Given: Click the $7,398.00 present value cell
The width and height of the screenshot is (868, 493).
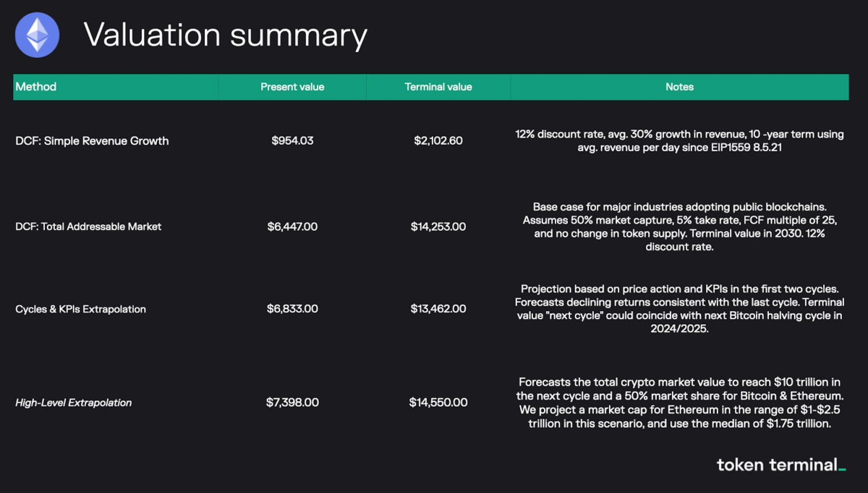Looking at the screenshot, I should tap(292, 403).
